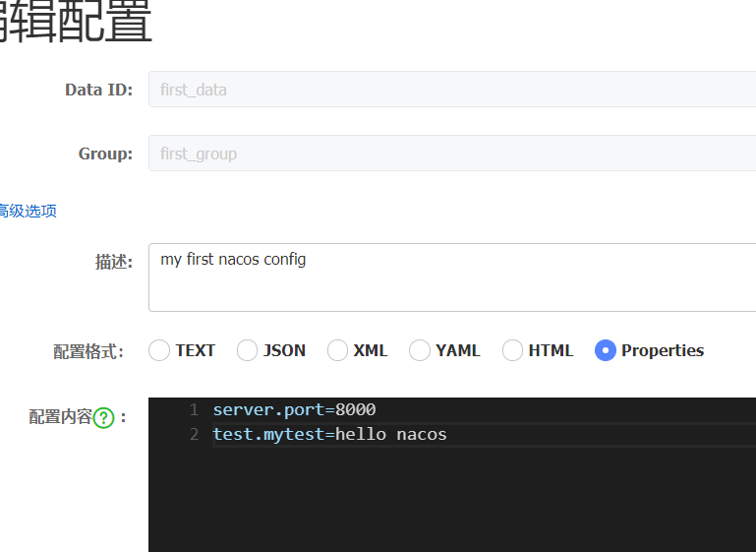Click line number 1 in editor gutter
This screenshot has height=552, width=756.
click(195, 409)
